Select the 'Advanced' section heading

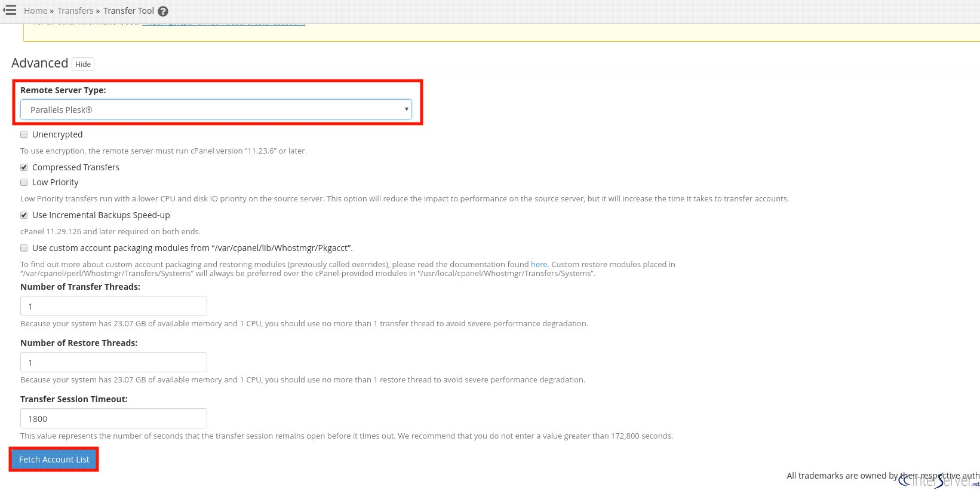[x=40, y=63]
